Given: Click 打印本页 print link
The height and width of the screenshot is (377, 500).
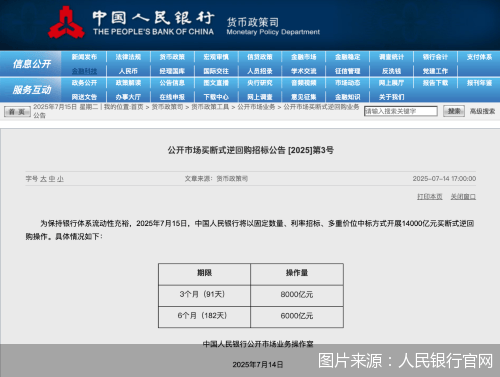Looking at the screenshot, I should pos(430,197).
